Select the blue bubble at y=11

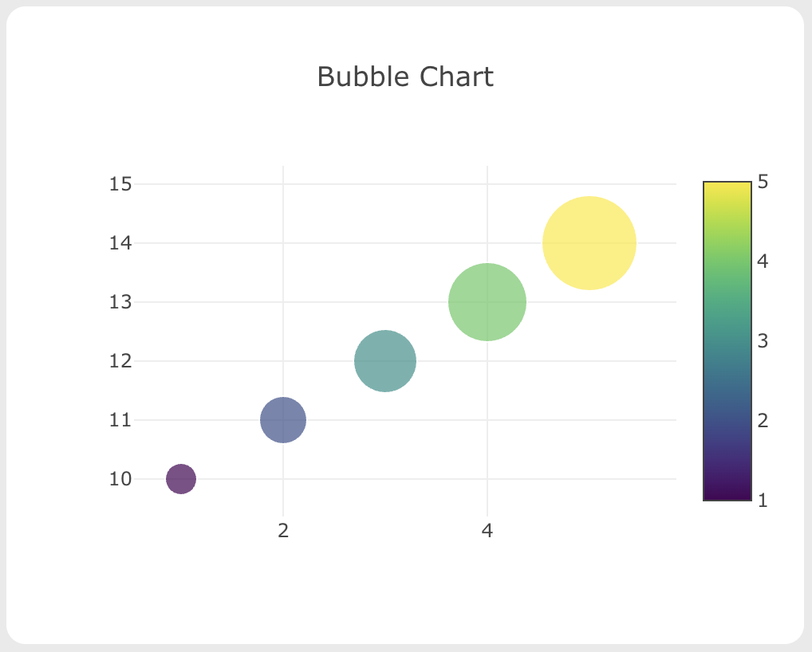click(x=283, y=420)
